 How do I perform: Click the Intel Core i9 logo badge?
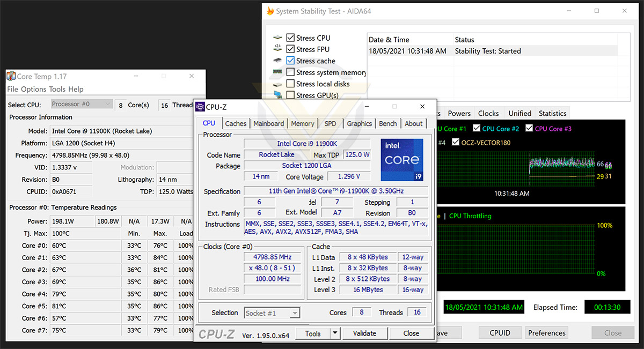click(401, 160)
